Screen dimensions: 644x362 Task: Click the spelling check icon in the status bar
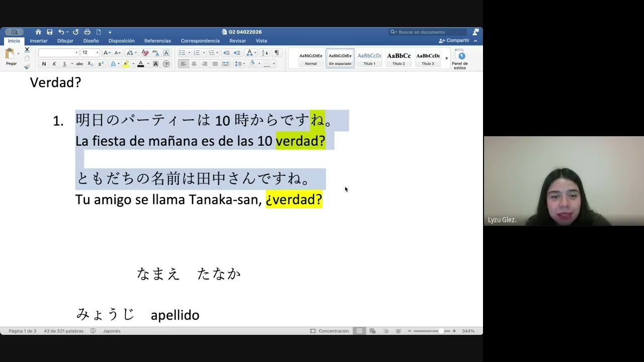pyautogui.click(x=93, y=331)
